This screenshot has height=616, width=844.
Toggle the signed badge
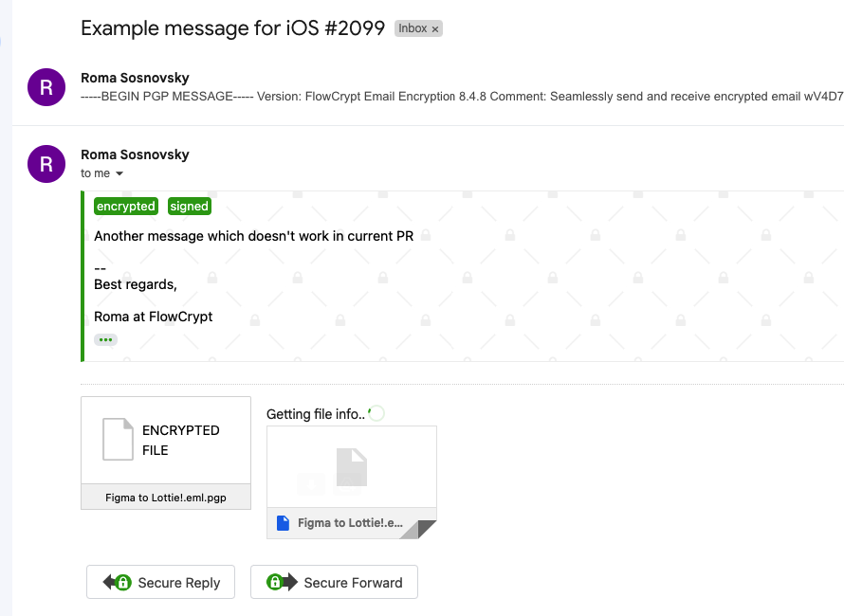pyautogui.click(x=189, y=206)
